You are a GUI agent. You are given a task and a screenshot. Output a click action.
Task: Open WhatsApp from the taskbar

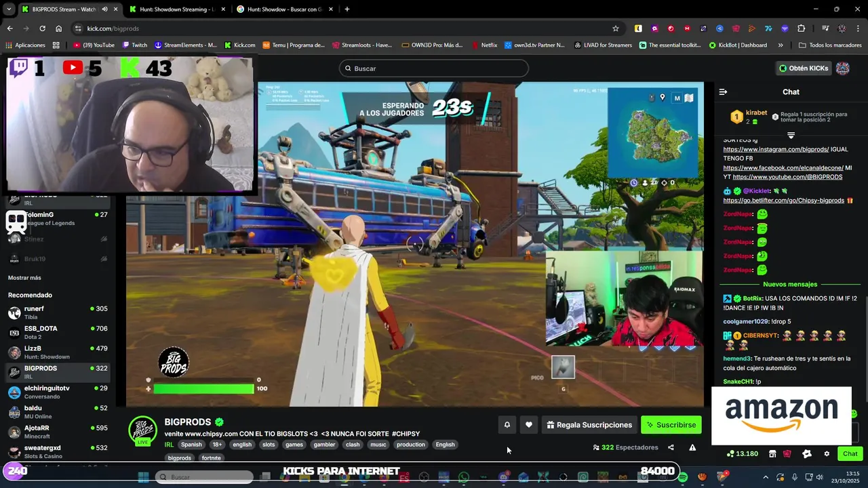click(464, 477)
